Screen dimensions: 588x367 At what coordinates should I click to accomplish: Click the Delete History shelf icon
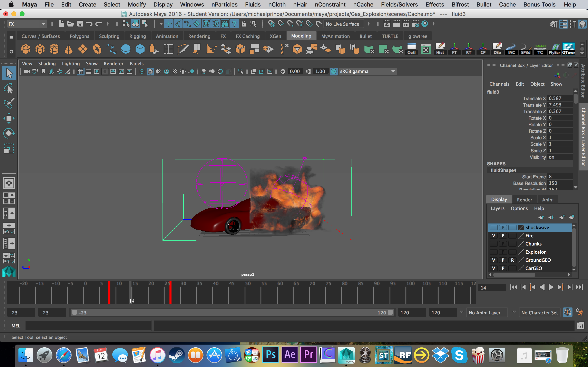[440, 49]
